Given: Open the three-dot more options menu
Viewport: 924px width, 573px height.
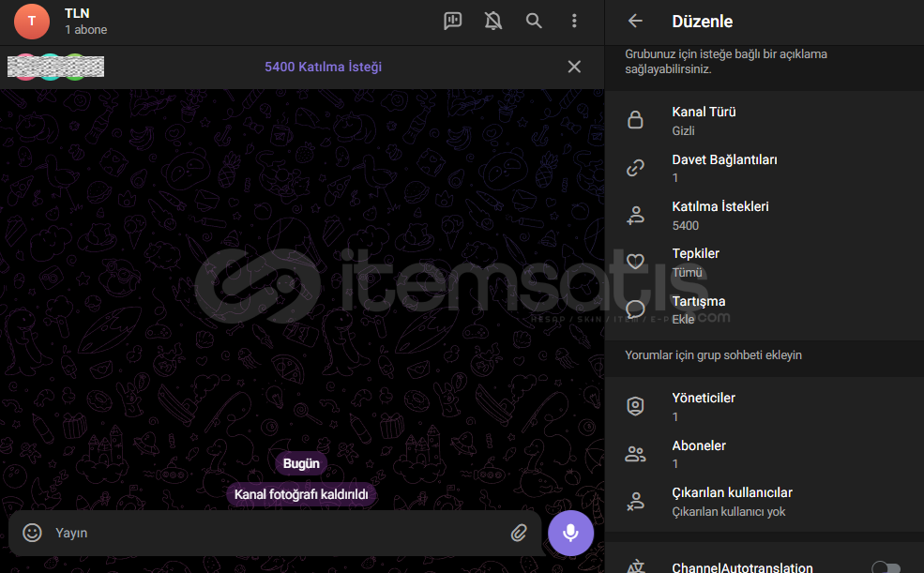Looking at the screenshot, I should [x=574, y=21].
